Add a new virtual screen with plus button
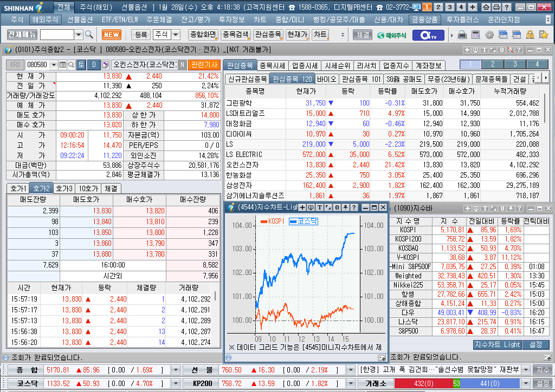This screenshot has width=555, height=392. pyautogui.click(x=473, y=7)
